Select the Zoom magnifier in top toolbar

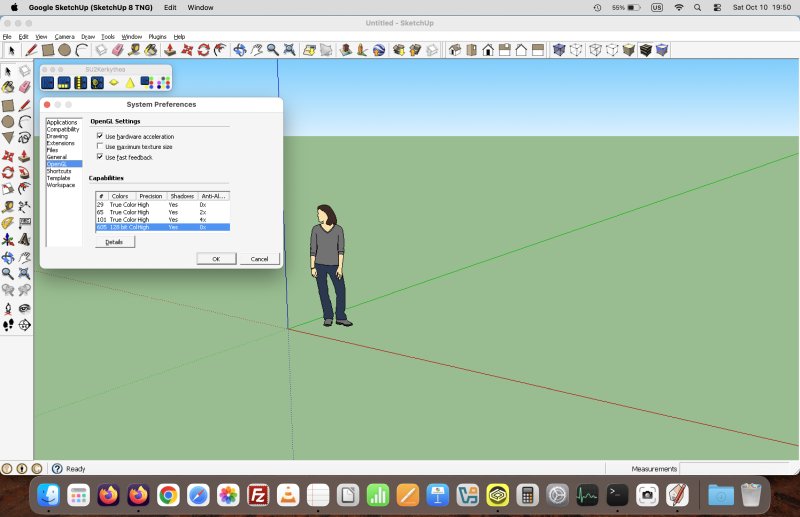tap(273, 50)
